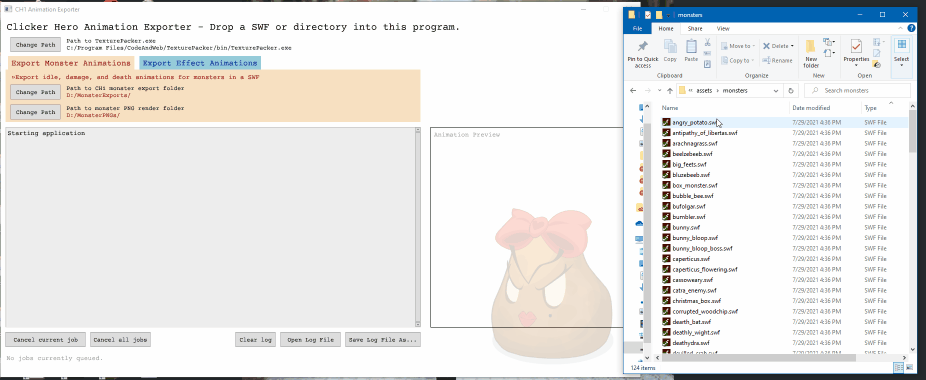The width and height of the screenshot is (926, 380).
Task: Click the assets breadcrumb in address bar
Action: click(705, 91)
